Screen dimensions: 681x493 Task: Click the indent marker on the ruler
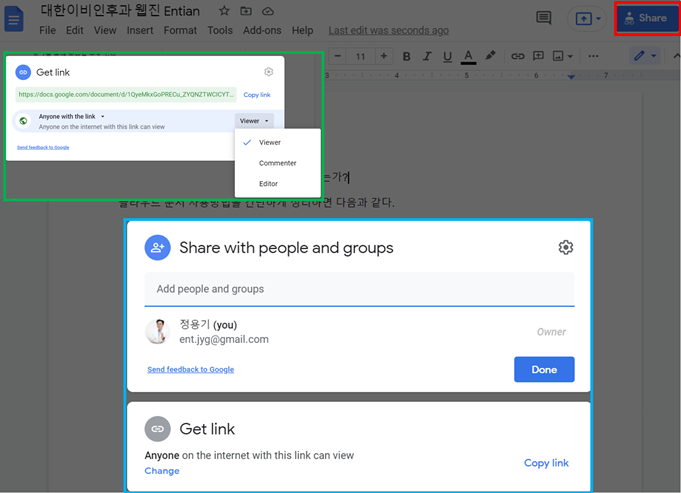tap(571, 76)
